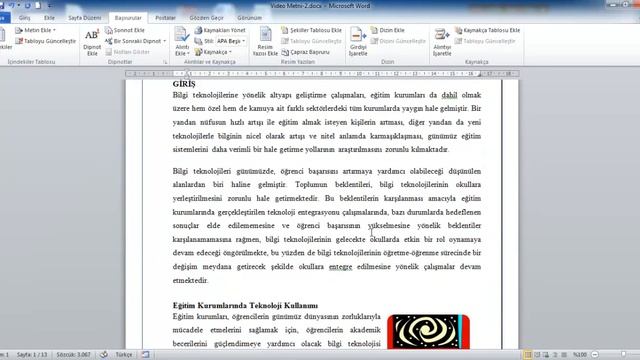Switch to Full Screen Reading view

pyautogui.click(x=537, y=355)
